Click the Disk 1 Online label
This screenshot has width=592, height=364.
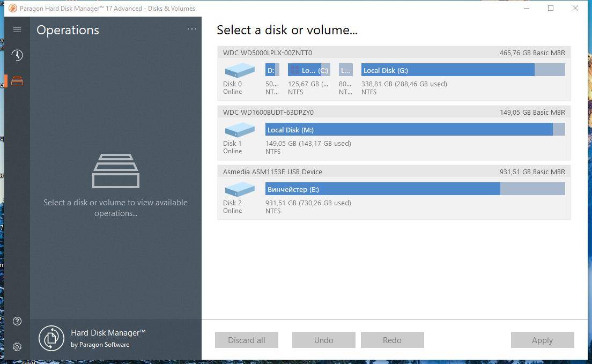[233, 147]
